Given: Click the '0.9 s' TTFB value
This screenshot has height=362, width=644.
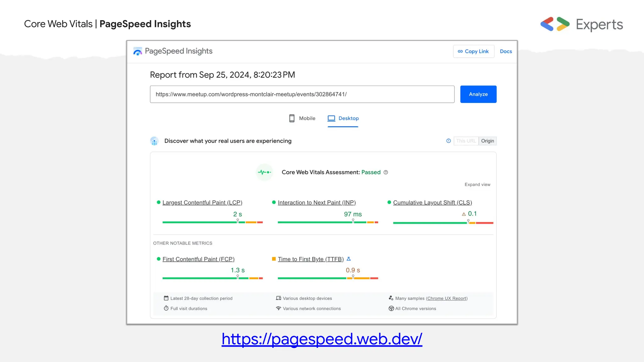Looking at the screenshot, I should [353, 270].
